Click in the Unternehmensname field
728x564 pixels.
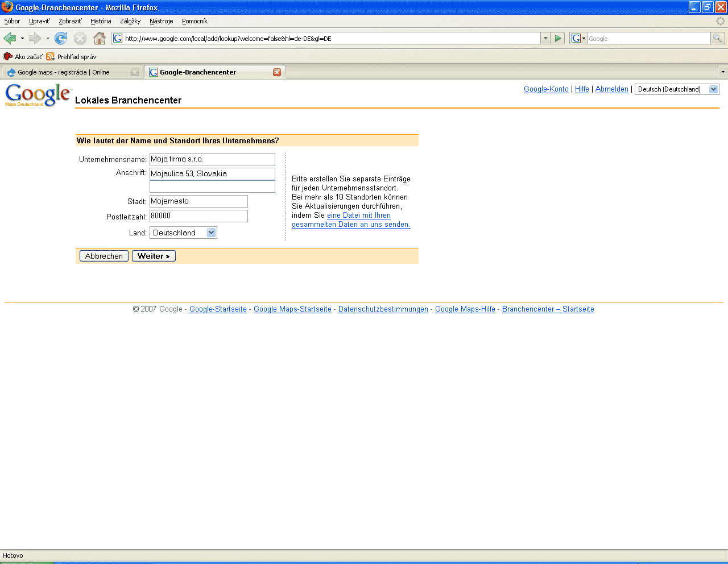pos(212,159)
